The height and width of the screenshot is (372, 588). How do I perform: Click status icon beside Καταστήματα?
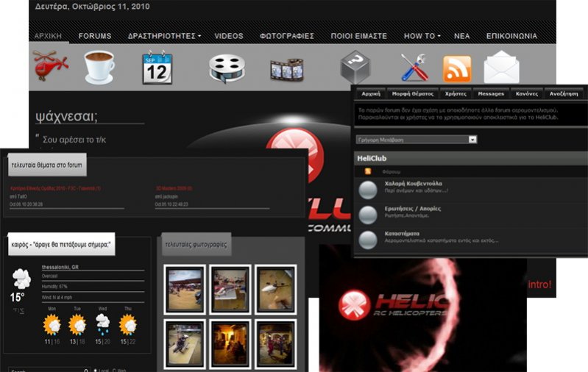368,240
